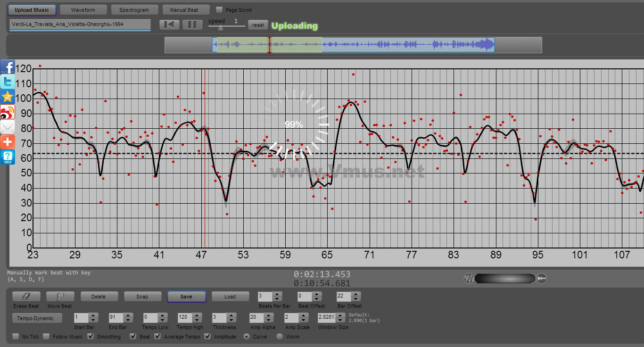Click the Erase Beat eraser icon
The width and height of the screenshot is (644, 347).
click(26, 297)
